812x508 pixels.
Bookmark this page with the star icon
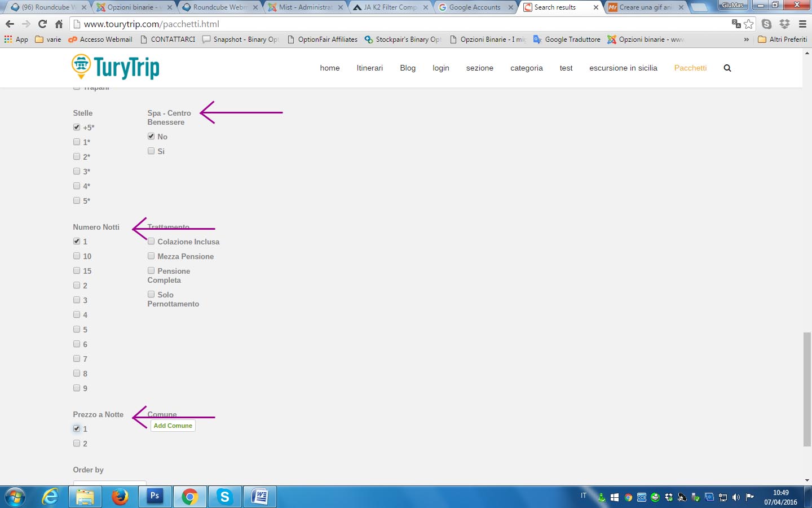[749, 24]
